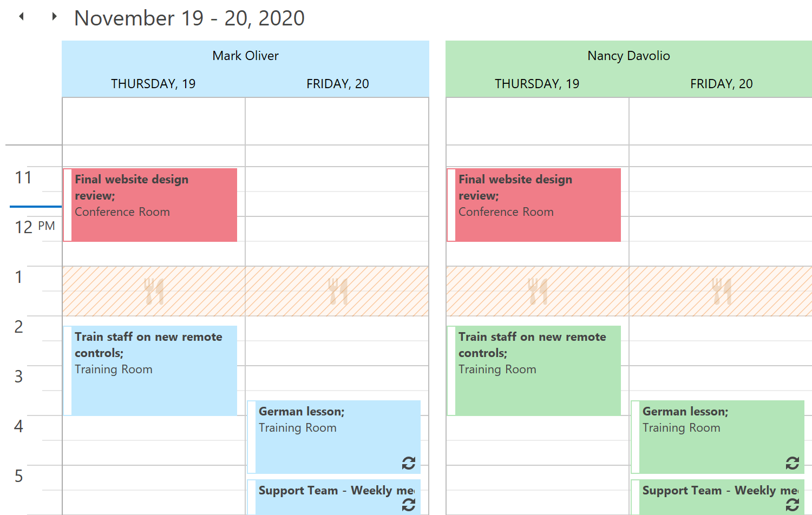
Task: Click Nancy Davolio's Friday, 20 column header
Action: pyautogui.click(x=721, y=84)
